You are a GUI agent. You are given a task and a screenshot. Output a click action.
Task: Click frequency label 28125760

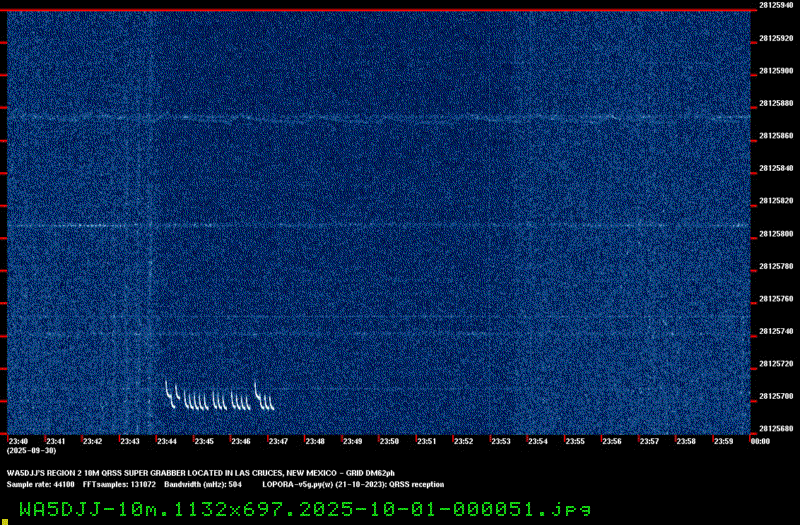tap(776, 299)
